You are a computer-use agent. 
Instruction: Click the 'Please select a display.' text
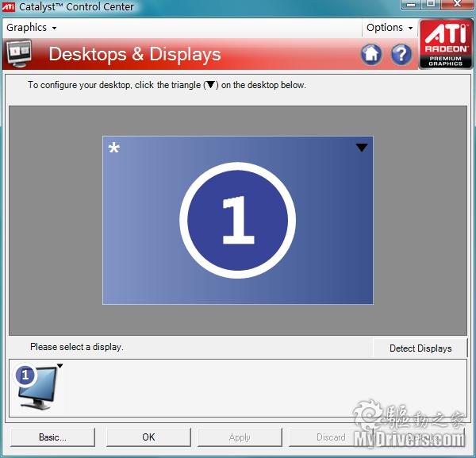coord(77,347)
